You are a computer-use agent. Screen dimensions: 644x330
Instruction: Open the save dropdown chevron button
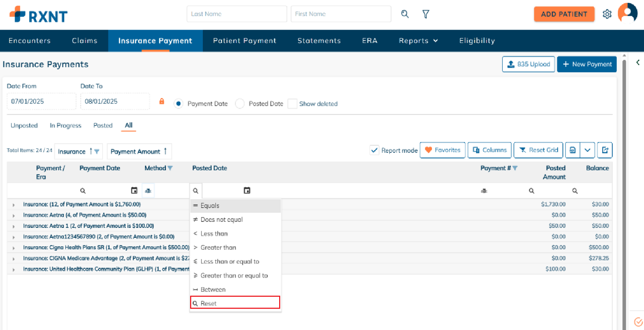coord(587,150)
